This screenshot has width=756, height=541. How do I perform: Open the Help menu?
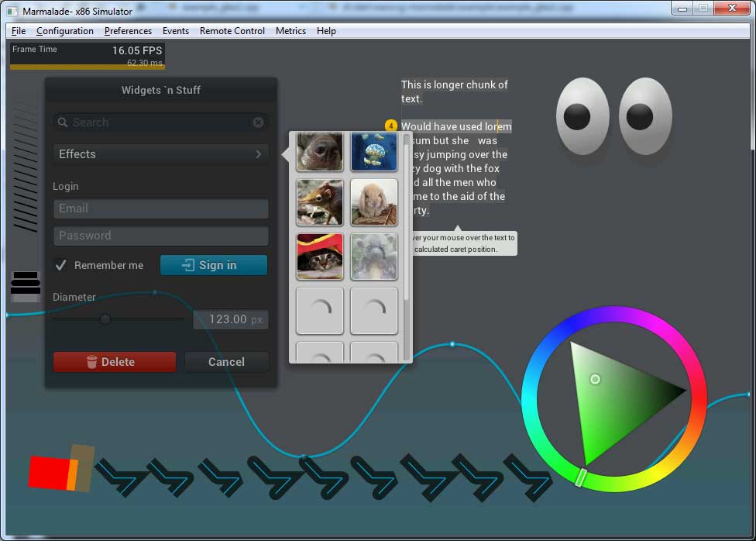(x=326, y=31)
